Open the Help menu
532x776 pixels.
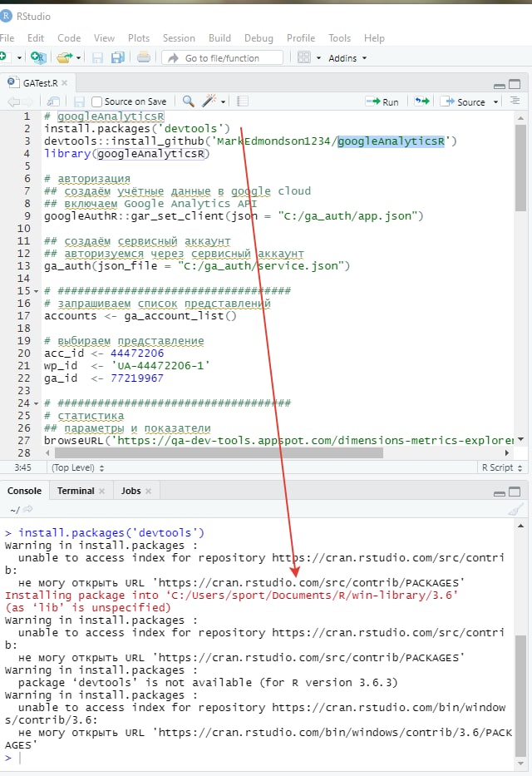374,38
